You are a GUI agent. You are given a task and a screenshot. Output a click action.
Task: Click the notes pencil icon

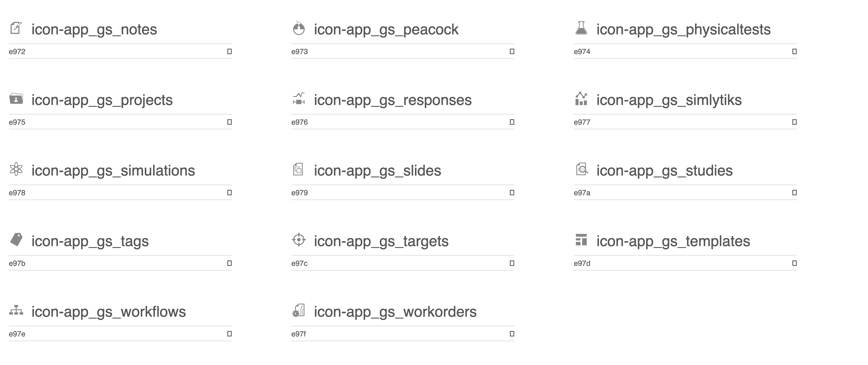tap(16, 28)
